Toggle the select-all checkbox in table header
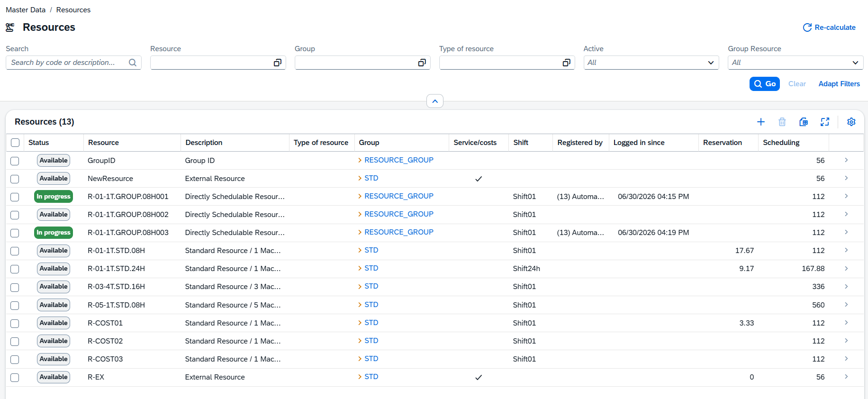 coord(15,143)
